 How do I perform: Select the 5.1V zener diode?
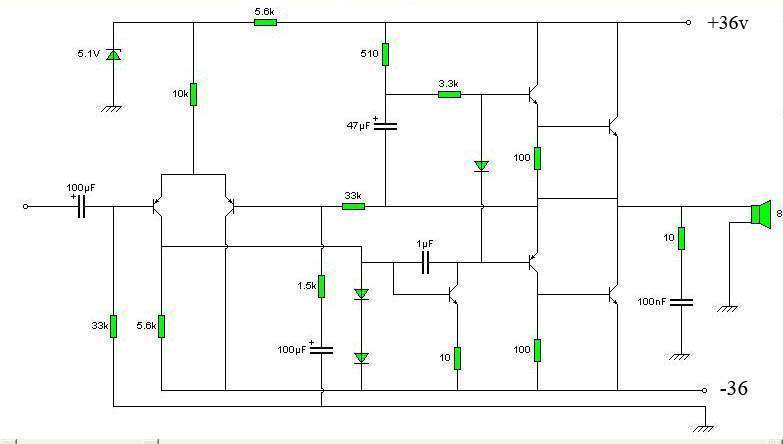[x=113, y=54]
